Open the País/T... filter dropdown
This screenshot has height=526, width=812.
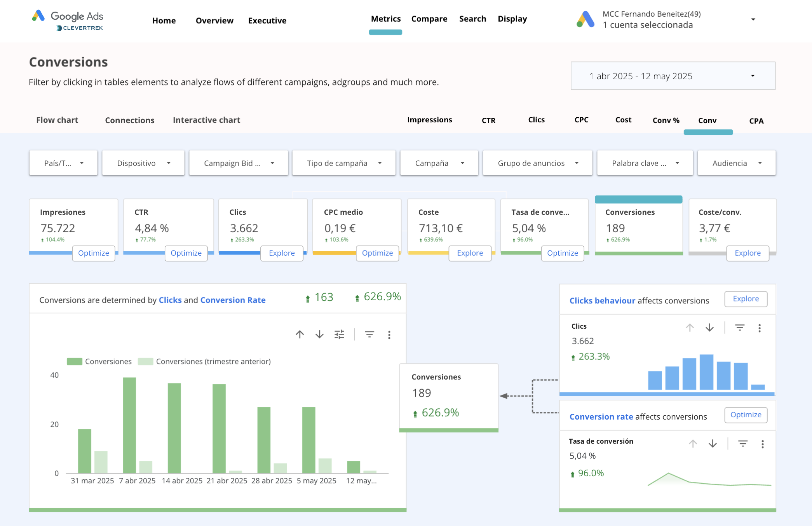[63, 163]
